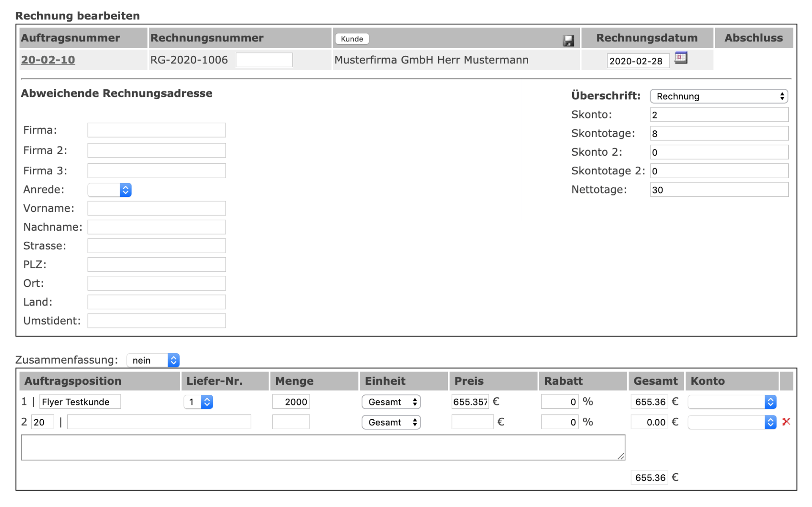The image size is (812, 507).
Task: Open the Zusammenfassung nein dropdown
Action: (x=153, y=360)
